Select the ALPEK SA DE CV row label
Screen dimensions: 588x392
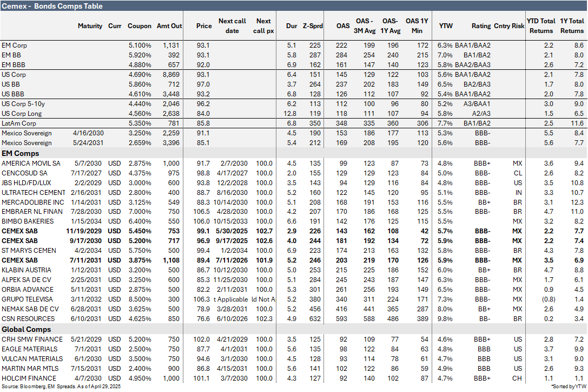coord(27,280)
